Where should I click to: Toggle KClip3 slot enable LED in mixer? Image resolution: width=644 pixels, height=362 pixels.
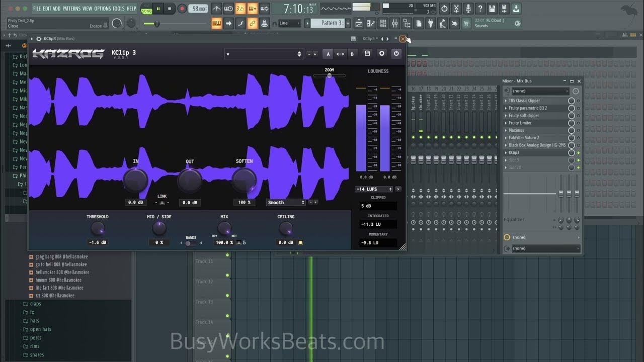coord(578,152)
